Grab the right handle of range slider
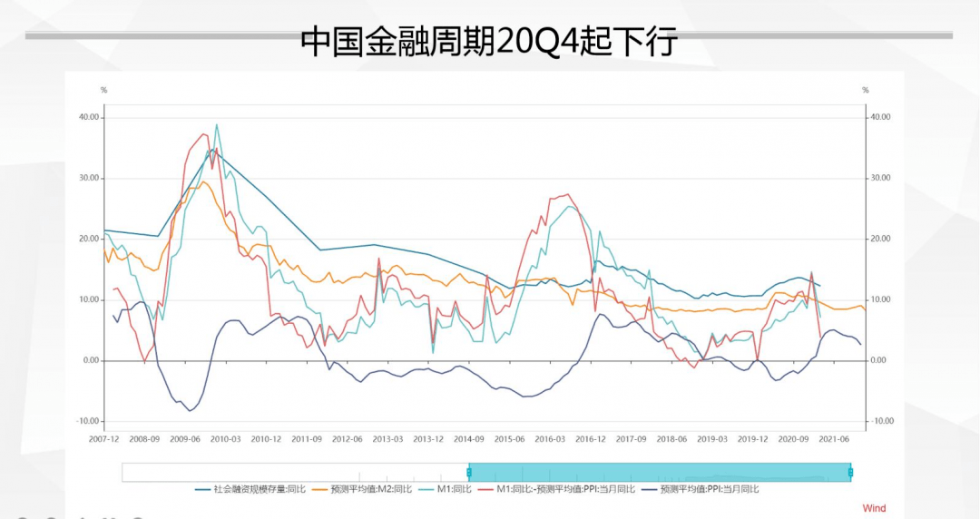The image size is (980, 519). click(x=850, y=473)
